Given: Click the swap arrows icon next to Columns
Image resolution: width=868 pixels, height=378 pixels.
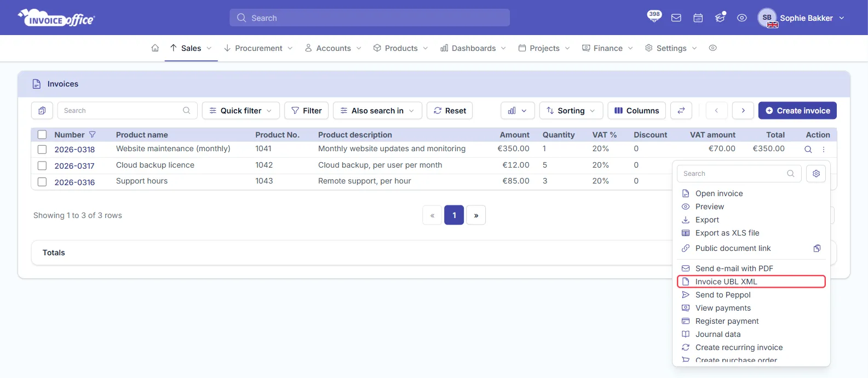Looking at the screenshot, I should [x=681, y=111].
